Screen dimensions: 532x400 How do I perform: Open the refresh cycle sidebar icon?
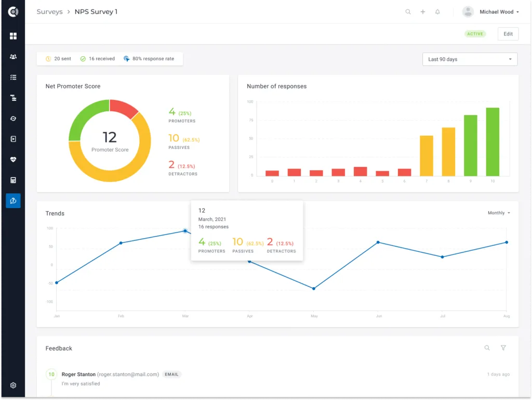tap(13, 119)
